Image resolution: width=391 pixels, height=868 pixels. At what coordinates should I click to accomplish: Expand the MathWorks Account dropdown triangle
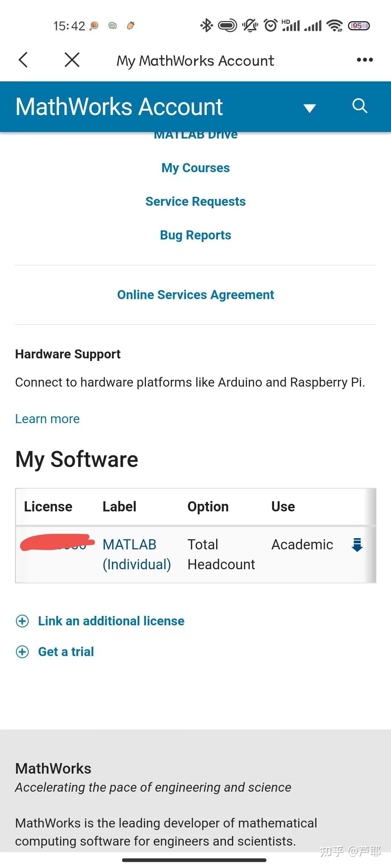(x=310, y=108)
